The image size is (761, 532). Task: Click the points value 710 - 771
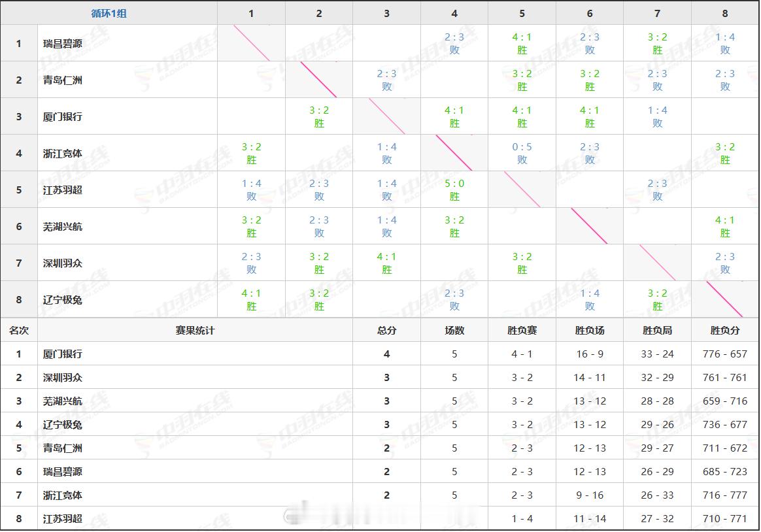(725, 518)
